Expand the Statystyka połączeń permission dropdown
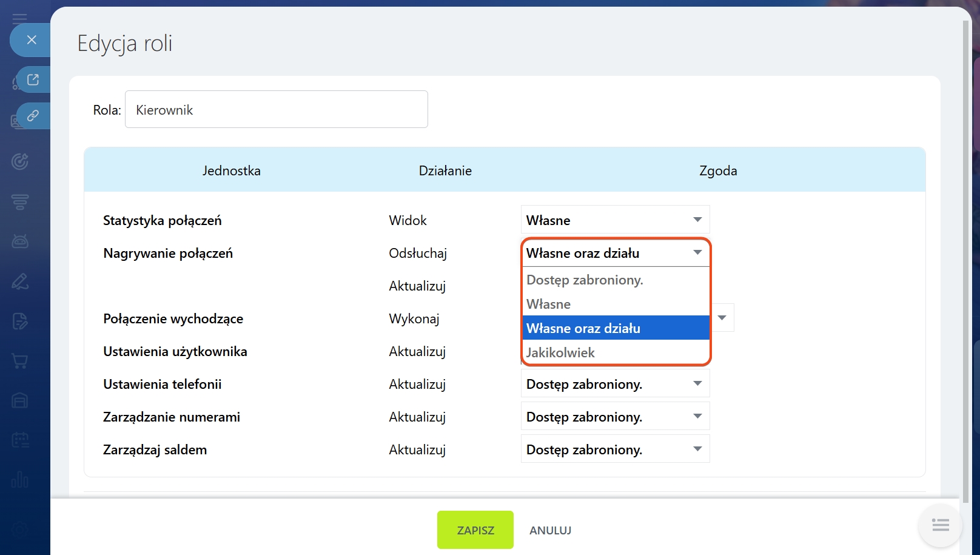This screenshot has width=980, height=555. pyautogui.click(x=615, y=220)
